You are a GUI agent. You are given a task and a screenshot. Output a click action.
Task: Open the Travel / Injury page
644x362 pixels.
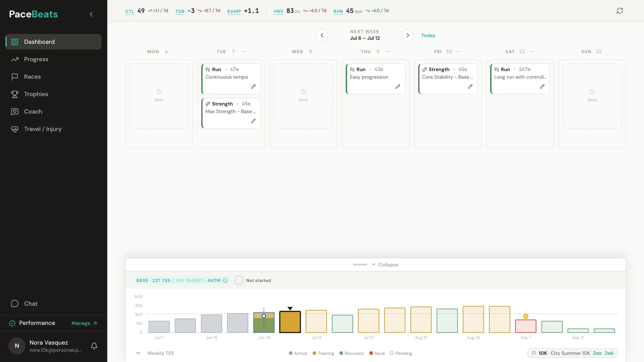tap(53, 129)
